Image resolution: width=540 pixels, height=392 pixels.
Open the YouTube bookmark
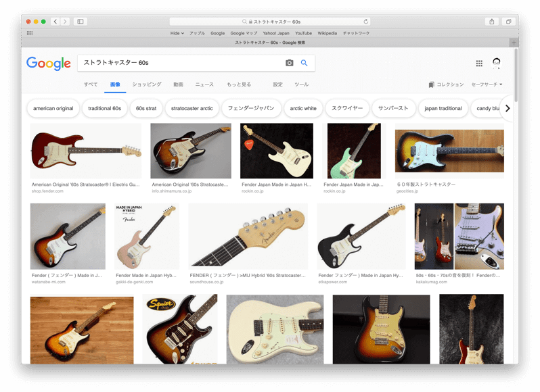[x=303, y=33]
